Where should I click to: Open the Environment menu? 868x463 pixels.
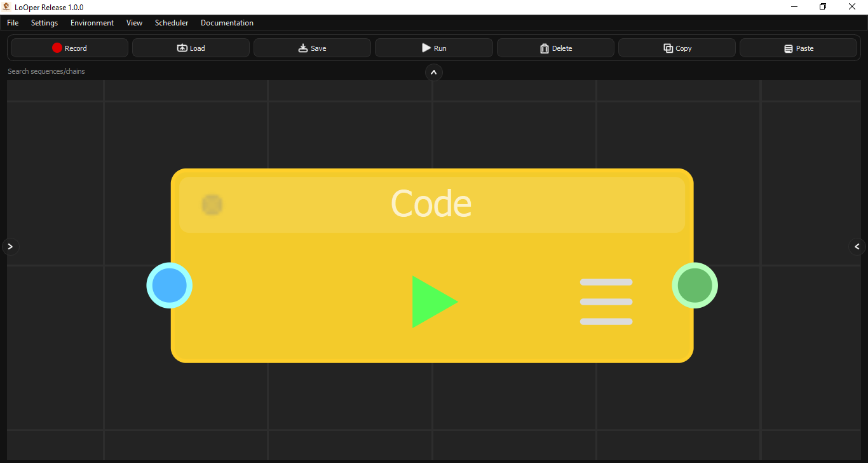[x=92, y=22]
